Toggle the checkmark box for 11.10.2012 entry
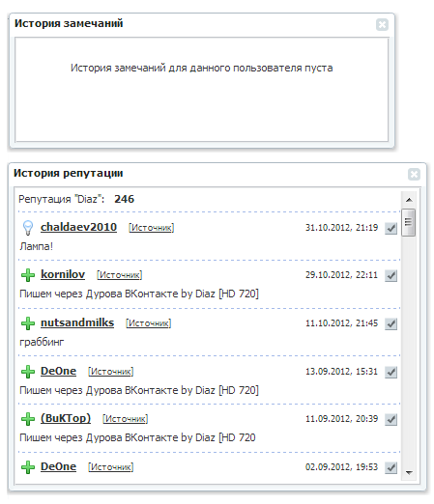 tap(391, 323)
